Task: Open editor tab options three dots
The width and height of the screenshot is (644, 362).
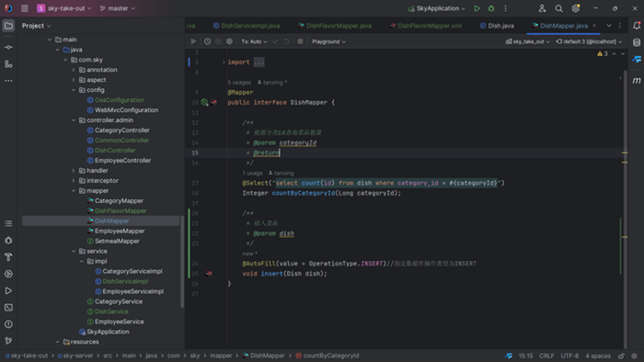Action: 620,26
